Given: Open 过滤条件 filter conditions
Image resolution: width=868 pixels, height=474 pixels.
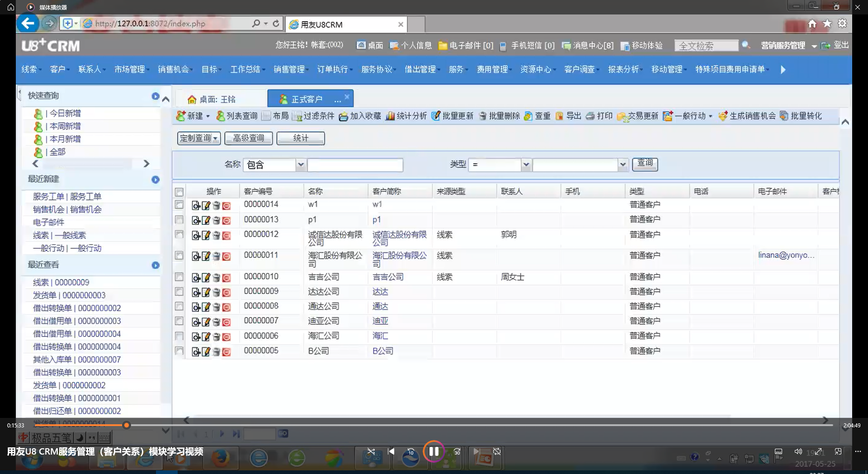Looking at the screenshot, I should (313, 116).
